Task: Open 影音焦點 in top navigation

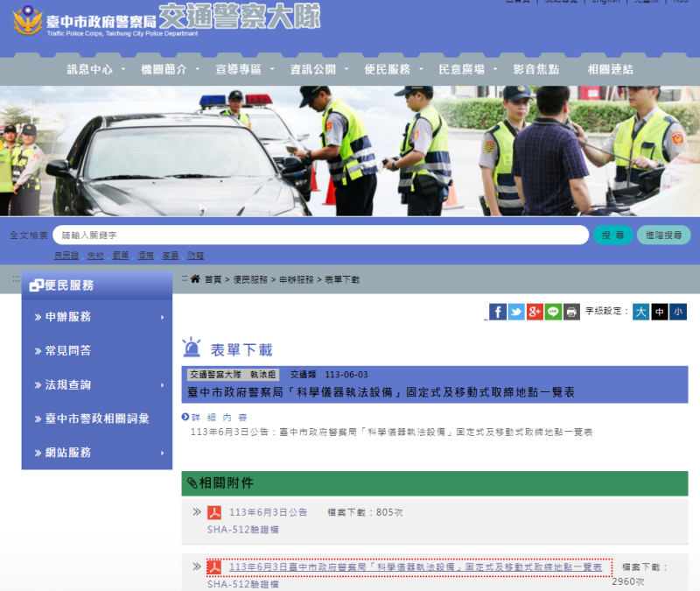Action: (536, 69)
